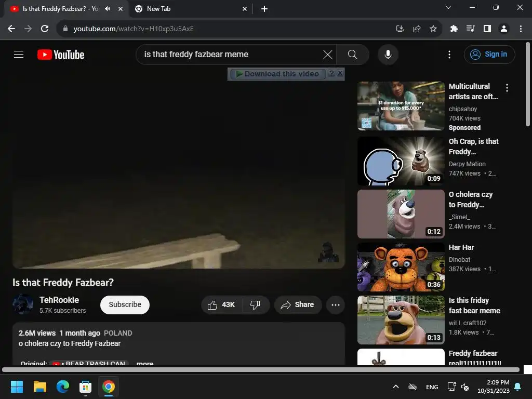Show hidden system tray icons
The height and width of the screenshot is (399, 532).
coord(395,387)
